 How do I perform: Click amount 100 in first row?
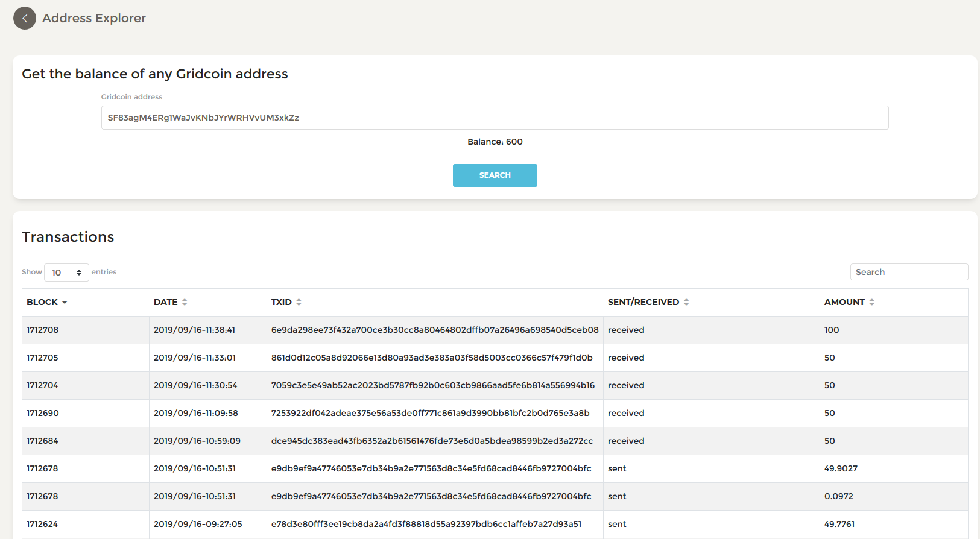click(832, 330)
